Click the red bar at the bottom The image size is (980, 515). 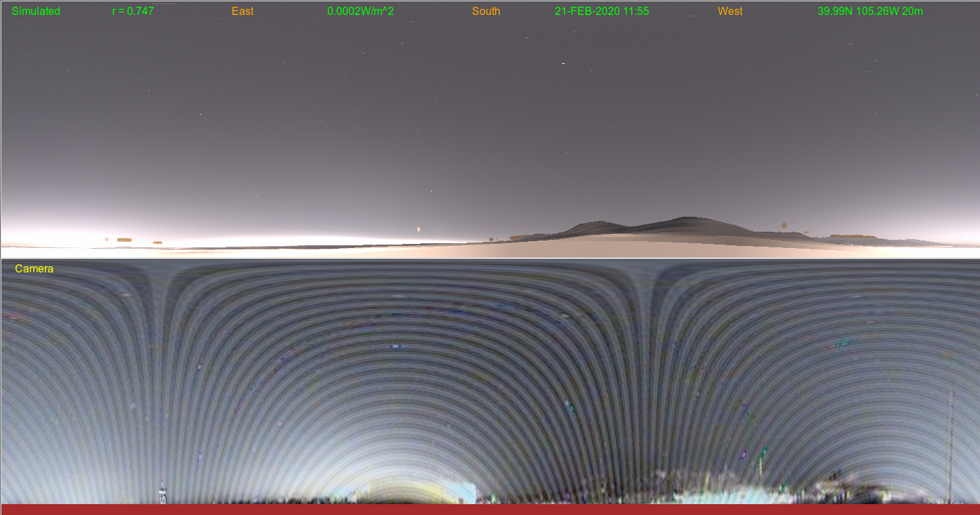coord(490,509)
